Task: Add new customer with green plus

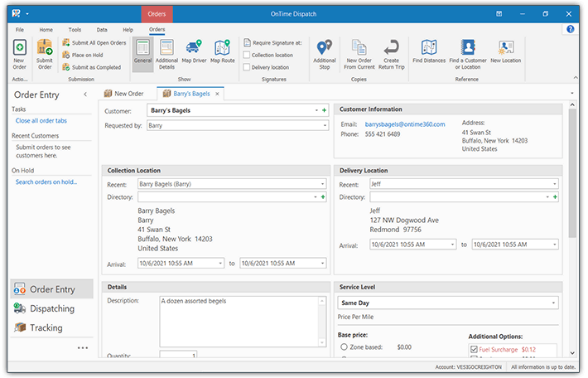Action: [x=324, y=110]
